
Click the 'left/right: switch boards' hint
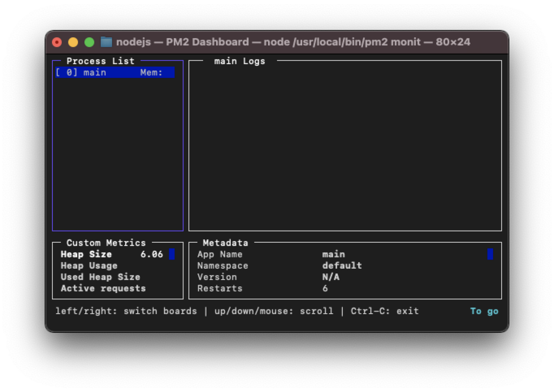coord(126,311)
